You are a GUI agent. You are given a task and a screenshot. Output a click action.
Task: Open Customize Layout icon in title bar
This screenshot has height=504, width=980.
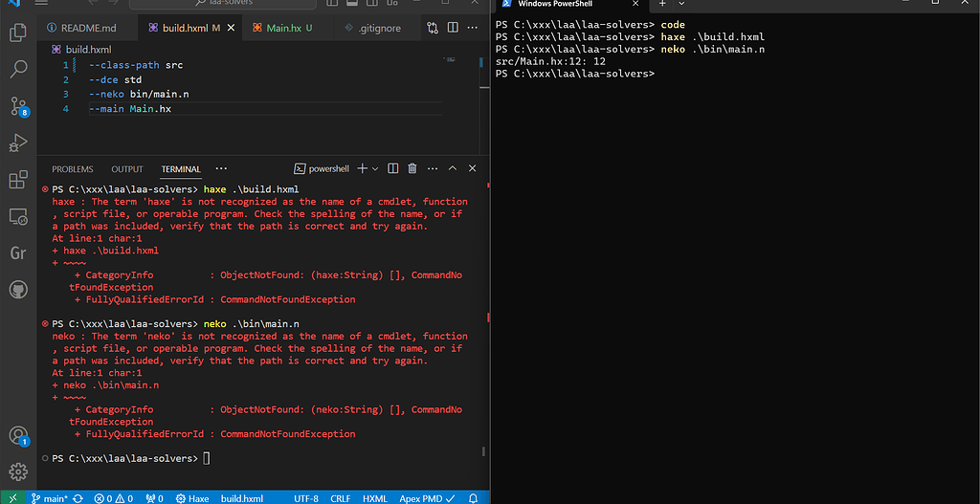point(391,3)
